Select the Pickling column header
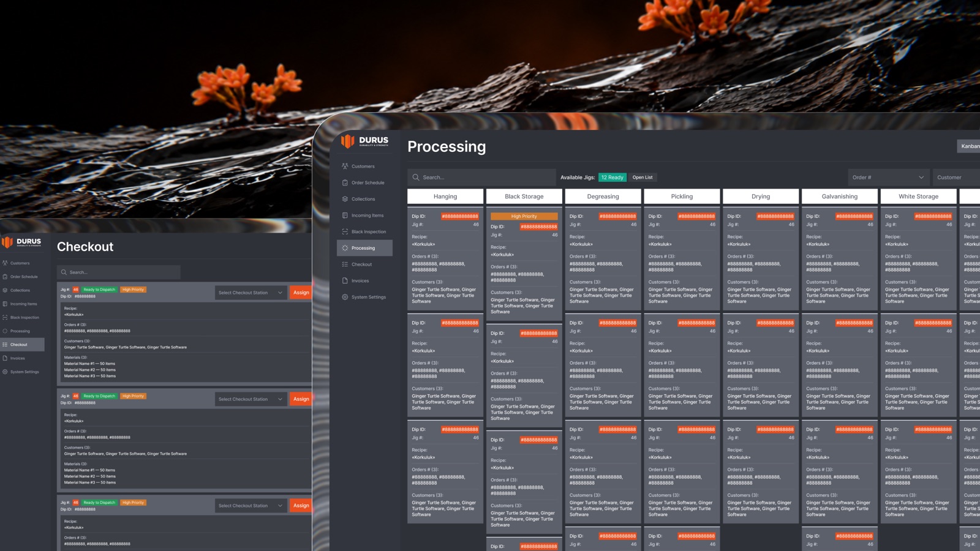The image size is (980, 551). [x=682, y=197]
